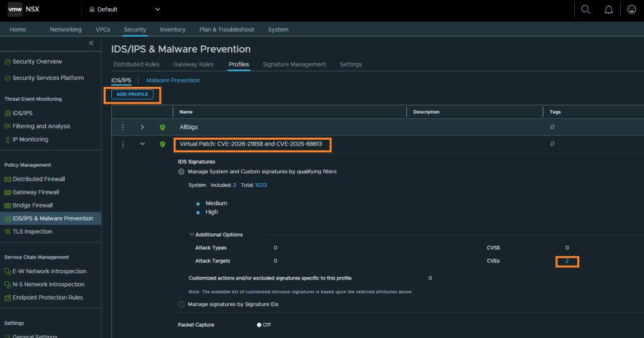Screen dimensions: 644x338
Task: Click the ADD PROFILE button
Action: pyautogui.click(x=132, y=94)
